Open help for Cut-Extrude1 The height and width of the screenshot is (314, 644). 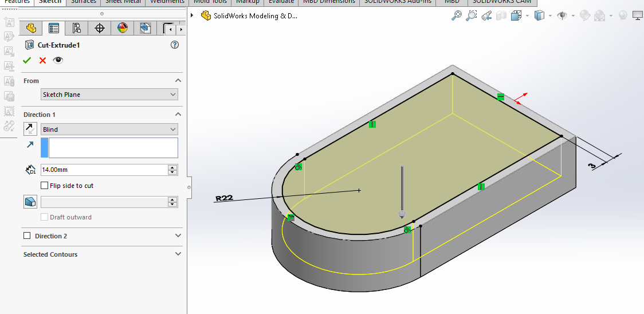pos(175,45)
